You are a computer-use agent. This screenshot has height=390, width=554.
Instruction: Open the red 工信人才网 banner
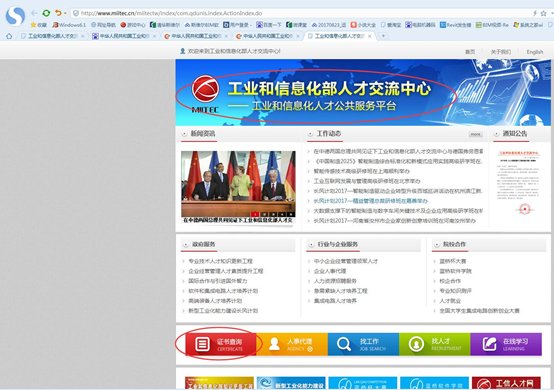pos(506,383)
